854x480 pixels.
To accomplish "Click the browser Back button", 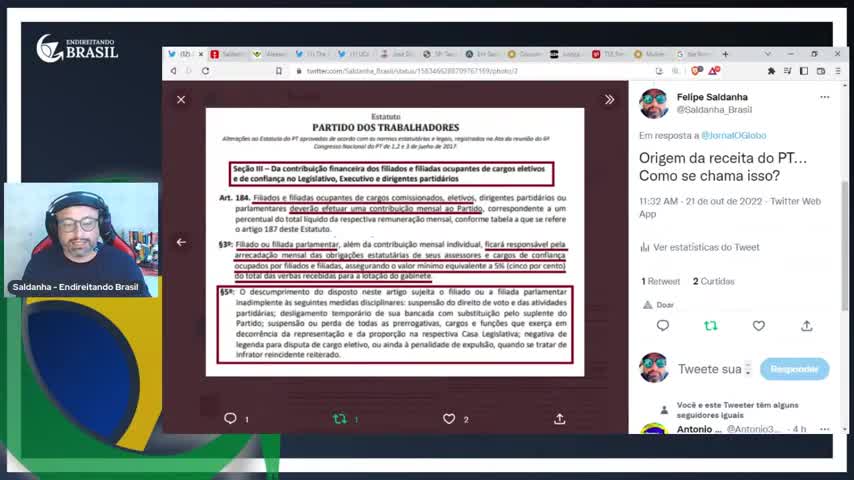I will tap(173, 71).
